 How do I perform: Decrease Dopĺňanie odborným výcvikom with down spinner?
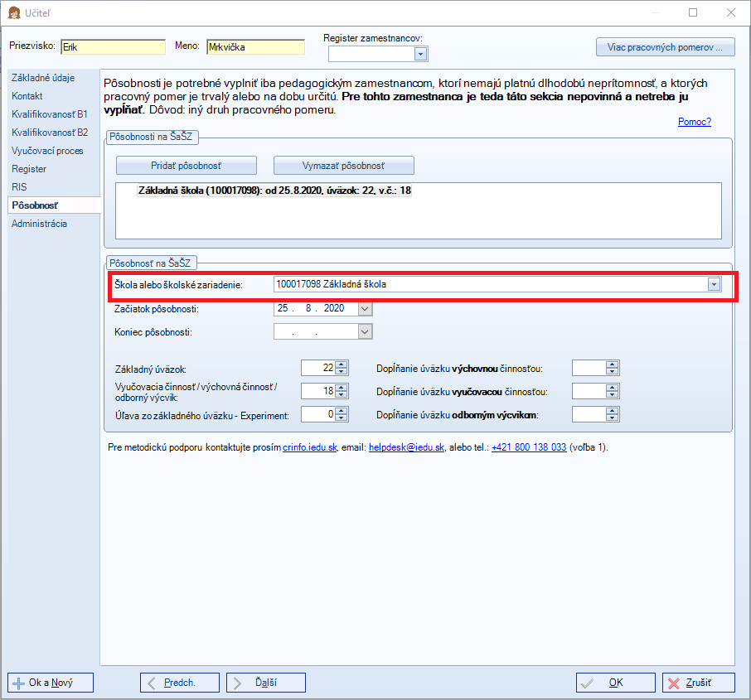(612, 418)
